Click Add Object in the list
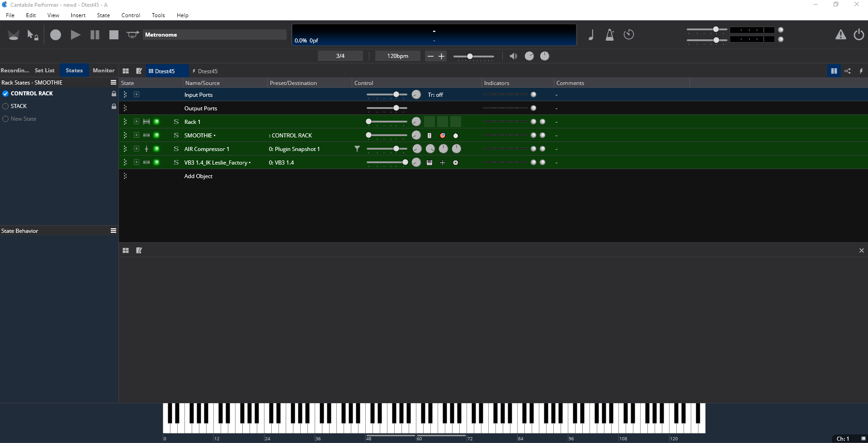 (198, 176)
